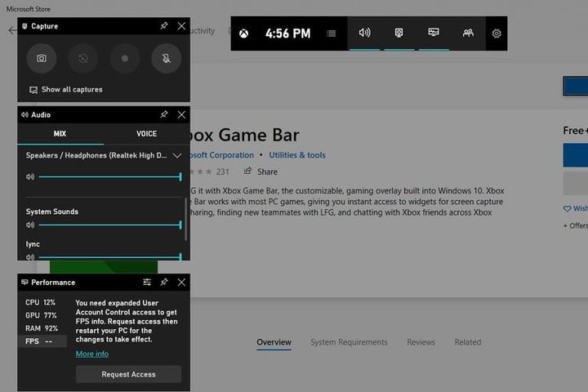
Task: Open the Related tab
Action: [468, 342]
